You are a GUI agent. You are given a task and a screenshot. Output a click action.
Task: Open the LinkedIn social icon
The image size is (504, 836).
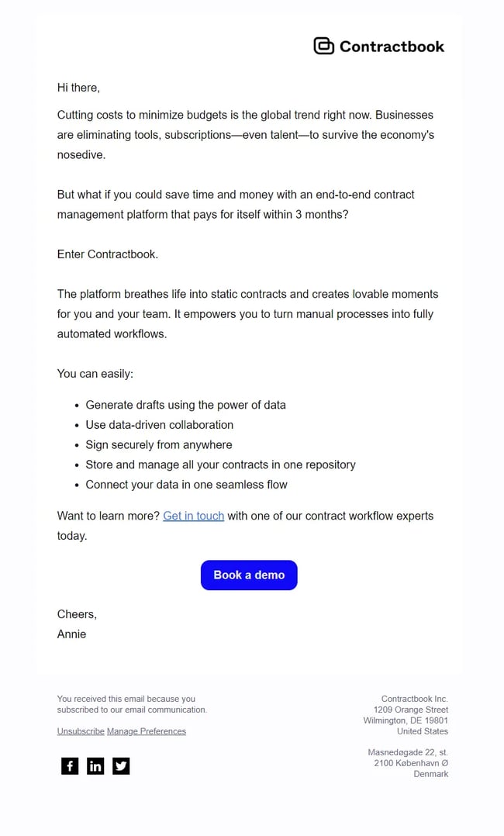[x=95, y=766]
